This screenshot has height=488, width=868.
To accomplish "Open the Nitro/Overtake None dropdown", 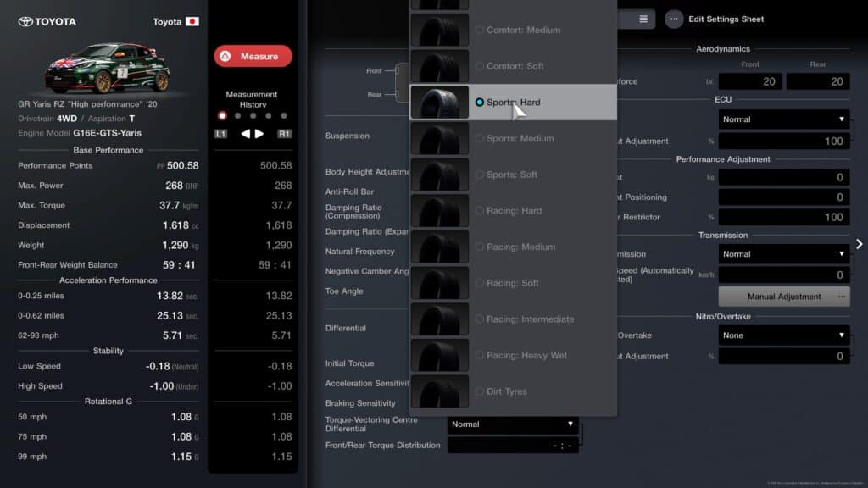I will (x=783, y=335).
